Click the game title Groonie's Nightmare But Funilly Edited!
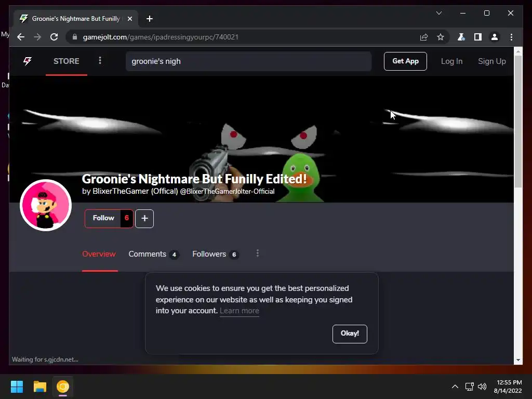532x399 pixels. pos(194,179)
